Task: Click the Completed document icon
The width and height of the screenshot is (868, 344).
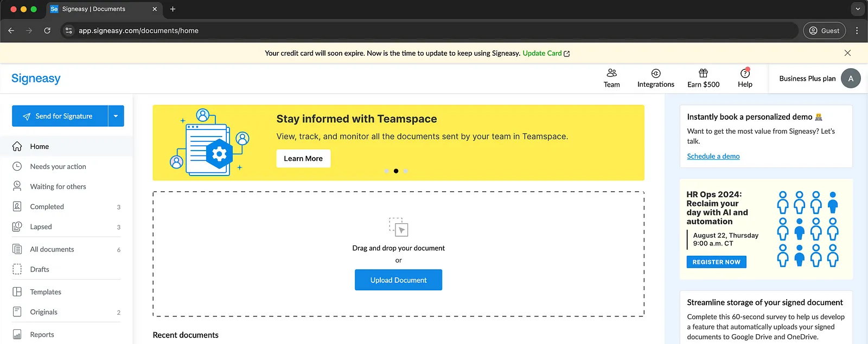Action: [x=17, y=206]
